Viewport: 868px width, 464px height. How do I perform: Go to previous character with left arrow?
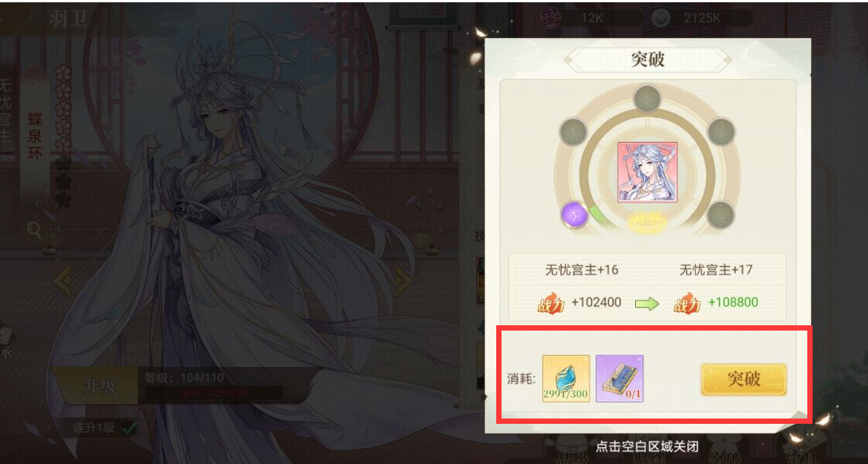click(62, 281)
